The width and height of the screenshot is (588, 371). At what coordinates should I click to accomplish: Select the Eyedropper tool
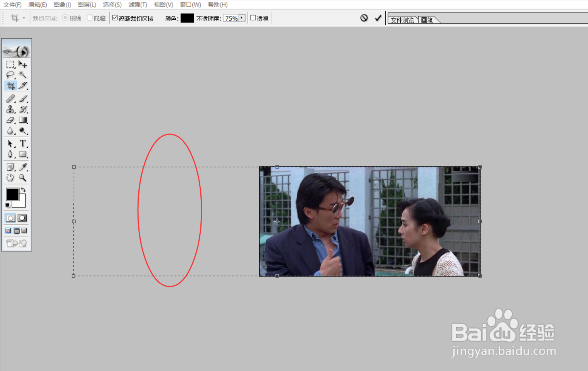23,167
